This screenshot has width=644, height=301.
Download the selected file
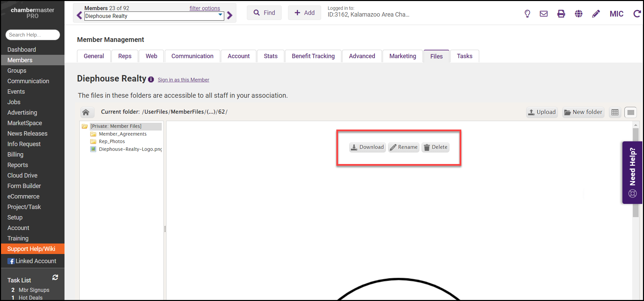(x=367, y=147)
